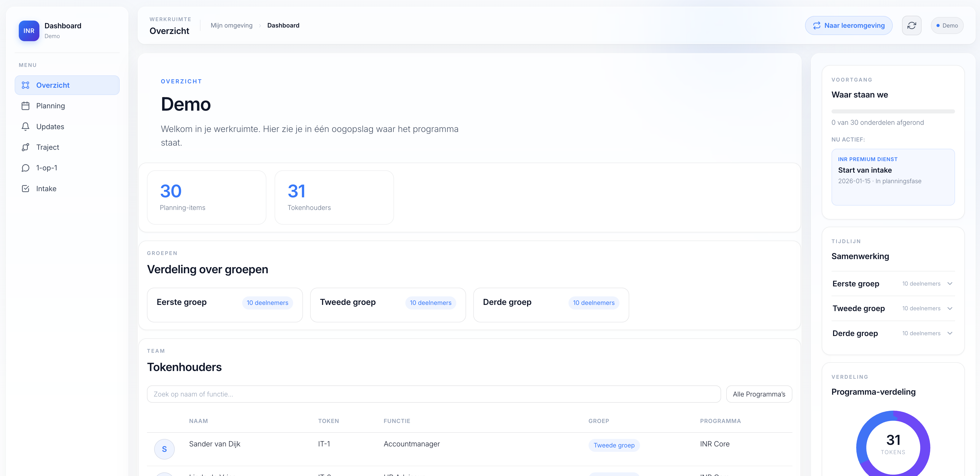This screenshot has width=980, height=476.
Task: Click the INR PREMIUM DIENST label
Action: 867,159
